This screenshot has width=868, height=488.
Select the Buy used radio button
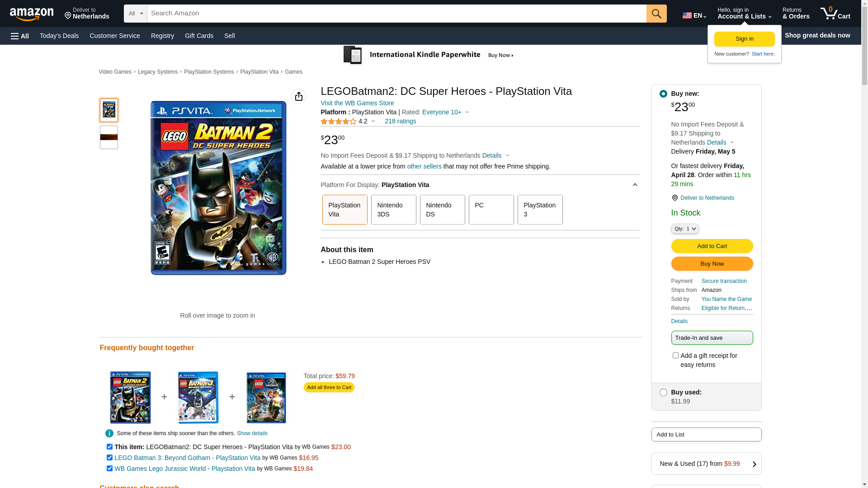point(663,393)
